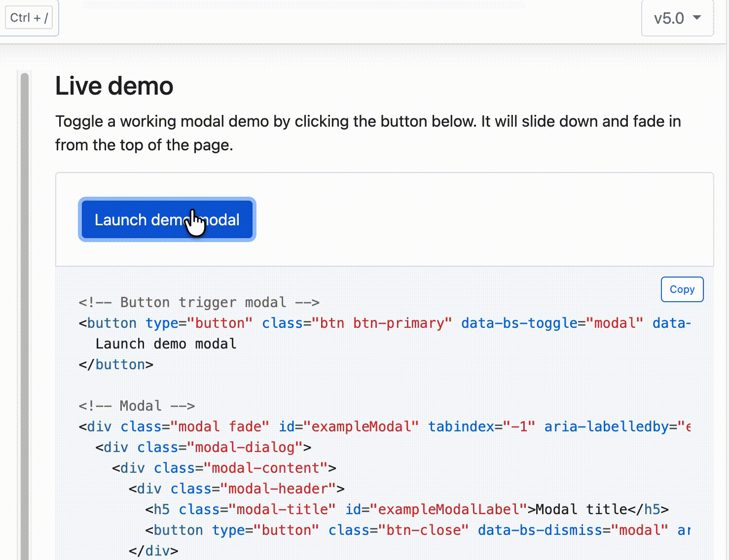Click the h5 "exampleModalLabel" code line
729x560 pixels.
(407, 509)
